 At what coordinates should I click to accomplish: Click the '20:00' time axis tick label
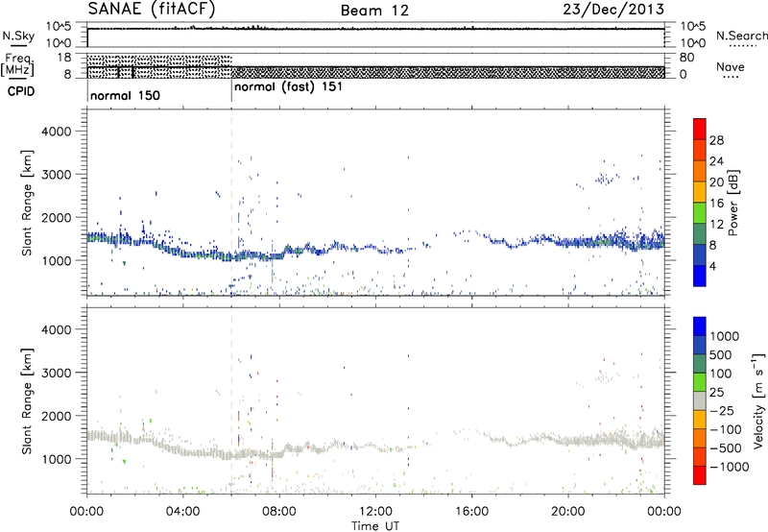click(567, 512)
